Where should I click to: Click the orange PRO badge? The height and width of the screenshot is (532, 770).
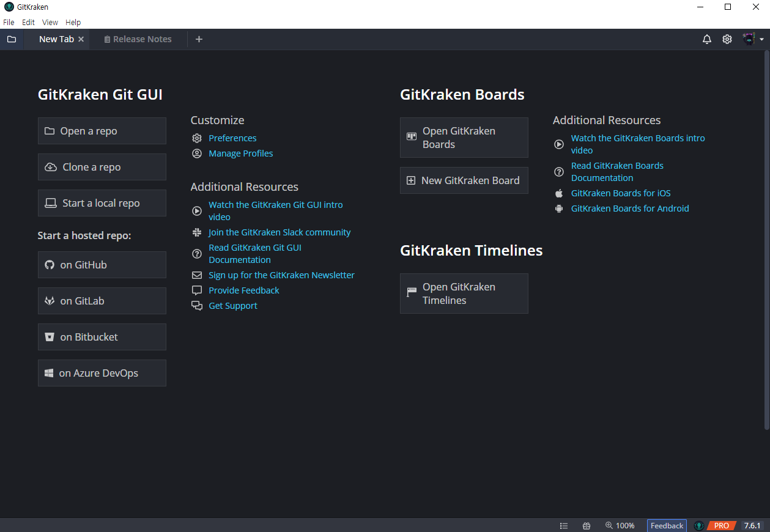[x=720, y=526]
